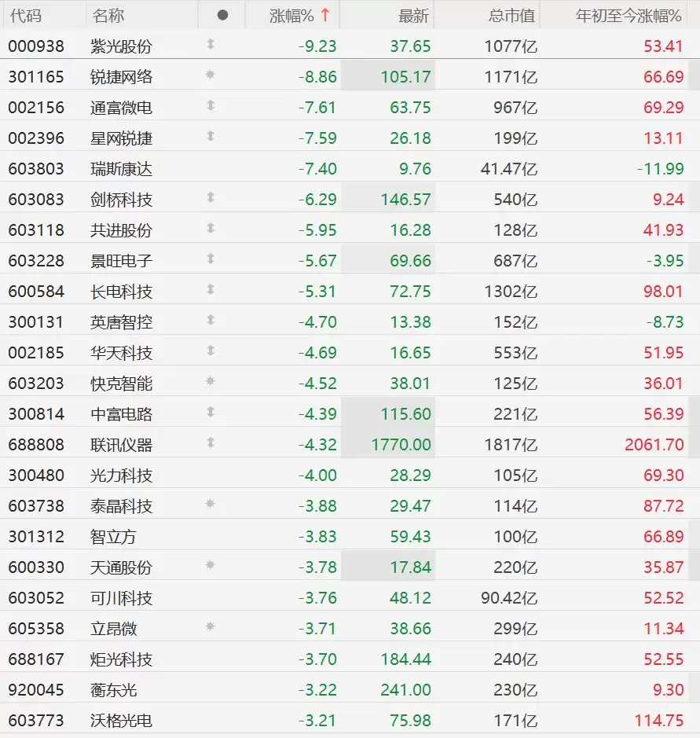Select stock name 沃格光电

click(x=121, y=721)
